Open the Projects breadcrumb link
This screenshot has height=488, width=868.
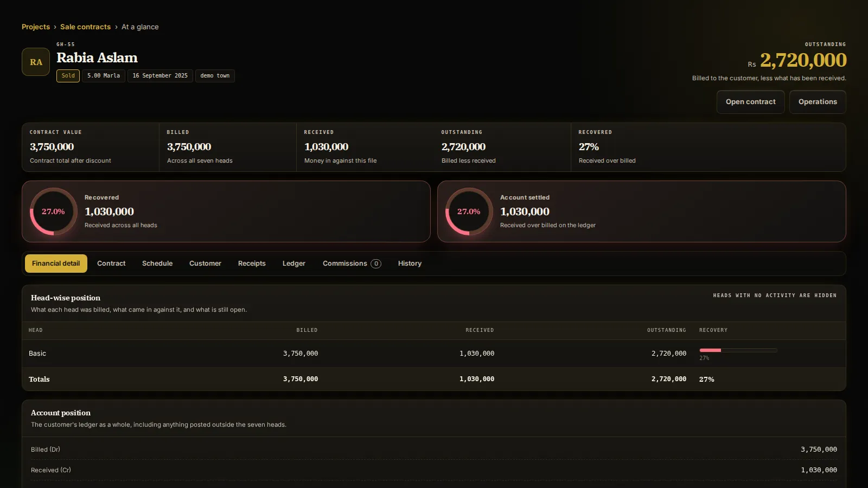coord(36,27)
